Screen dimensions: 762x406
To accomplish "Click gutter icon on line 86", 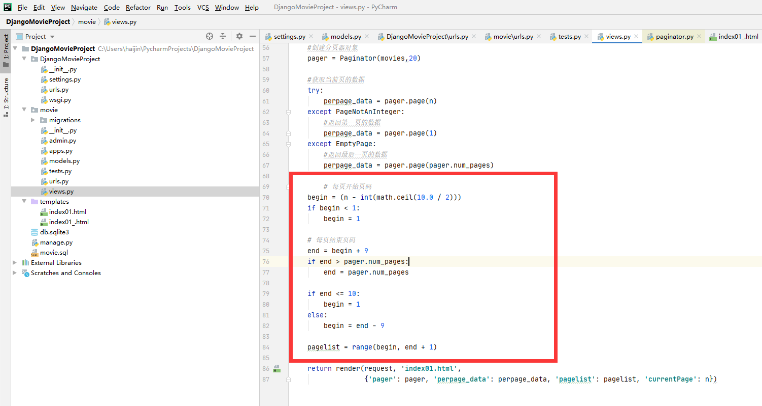I will [277, 369].
